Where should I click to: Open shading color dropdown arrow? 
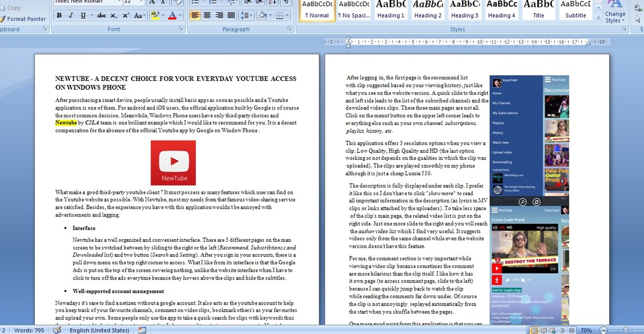click(x=270, y=16)
